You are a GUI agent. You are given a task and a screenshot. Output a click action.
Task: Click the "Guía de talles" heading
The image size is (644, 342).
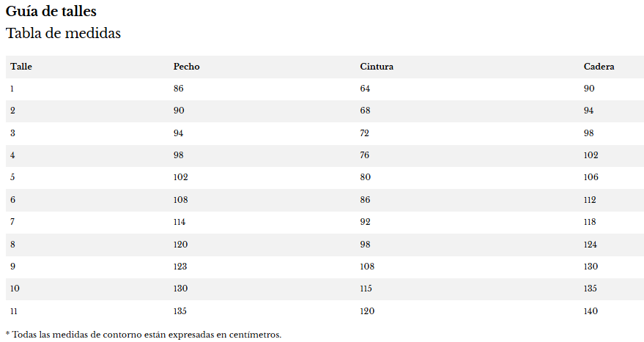tap(51, 12)
